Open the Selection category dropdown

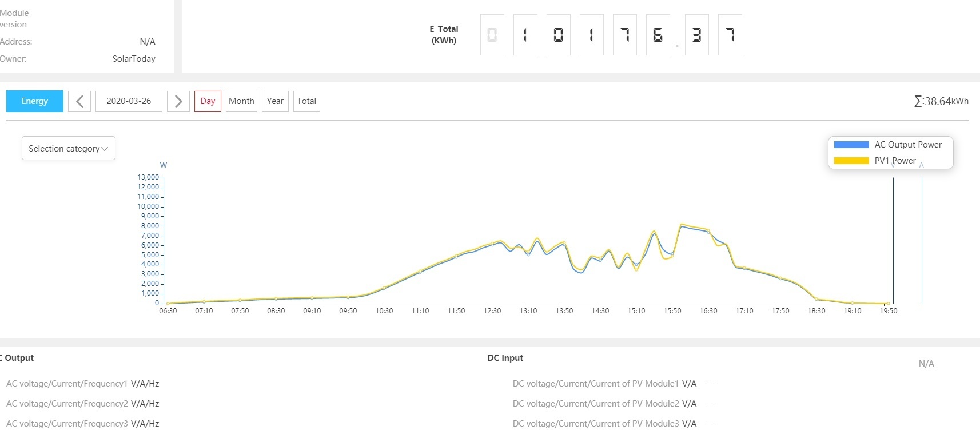click(x=69, y=149)
